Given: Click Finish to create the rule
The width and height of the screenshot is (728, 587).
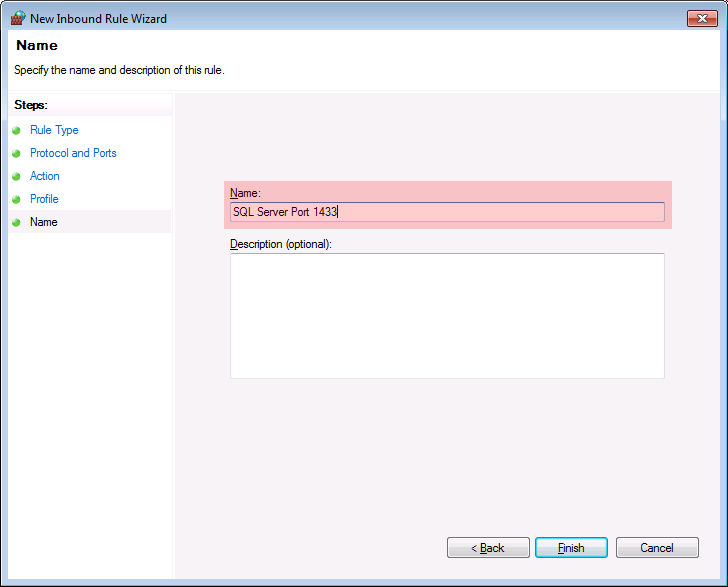Looking at the screenshot, I should click(x=571, y=548).
